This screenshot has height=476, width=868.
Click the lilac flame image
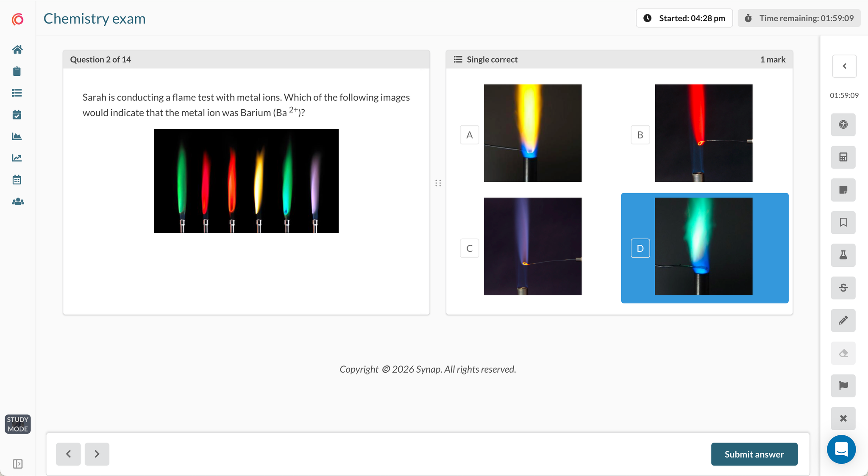[533, 246]
